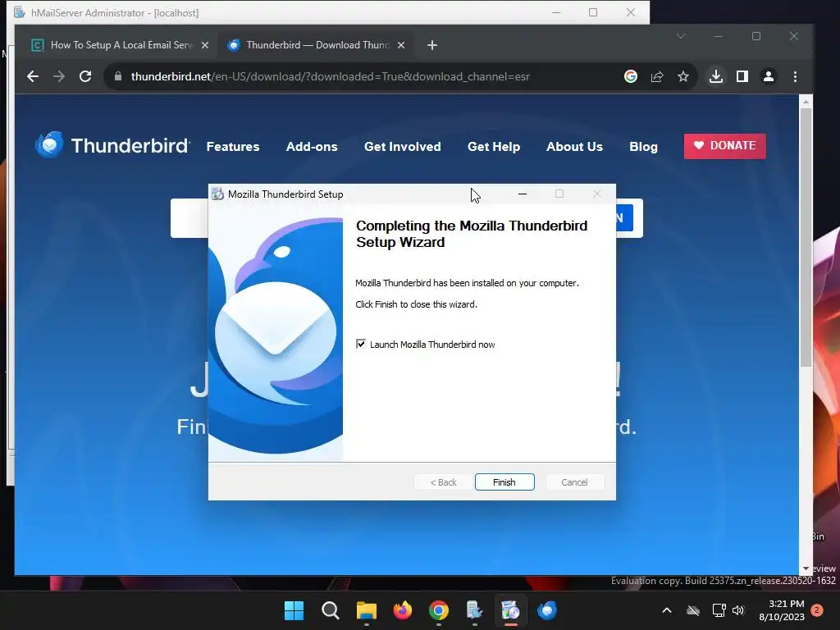Expand Chrome tab search chevron
This screenshot has height=630, width=840.
[680, 36]
